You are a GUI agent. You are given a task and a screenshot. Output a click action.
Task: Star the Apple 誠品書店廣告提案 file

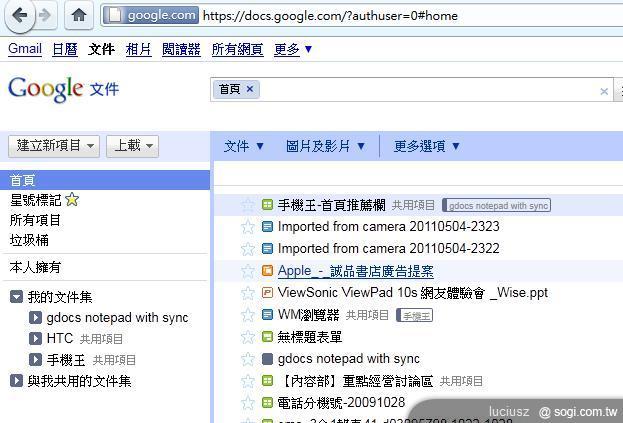(248, 271)
